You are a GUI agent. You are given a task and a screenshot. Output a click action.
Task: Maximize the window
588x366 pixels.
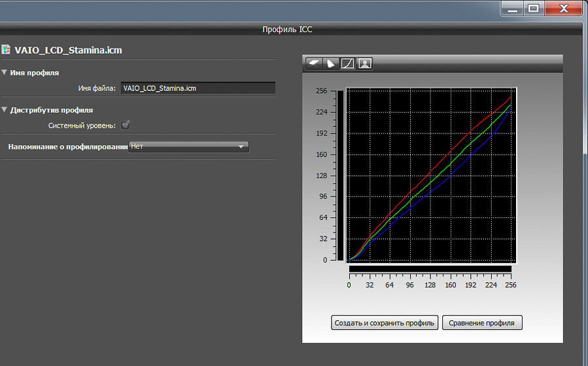click(534, 9)
